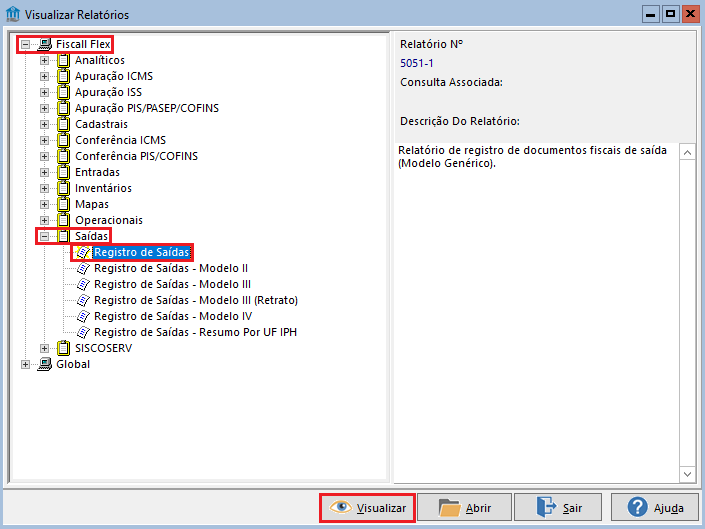Click the Modelo II report icon
Screen dimensions: 705x529
(x=83, y=269)
